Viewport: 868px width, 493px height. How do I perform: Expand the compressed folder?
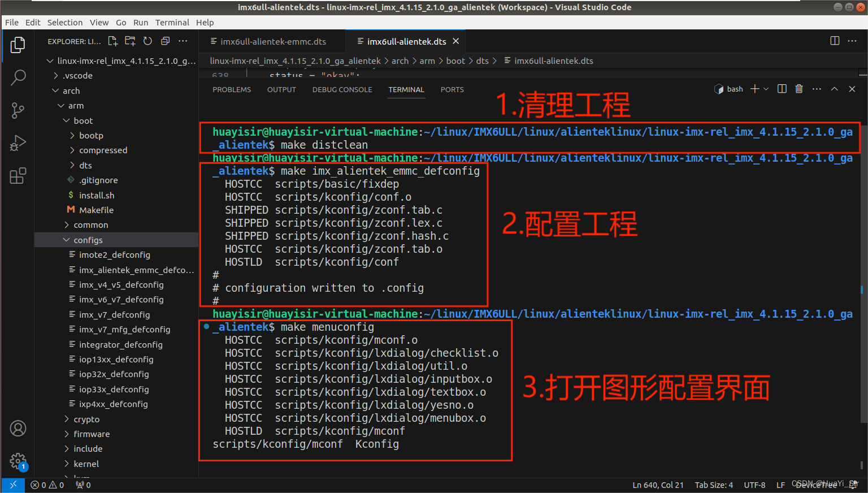click(x=116, y=150)
